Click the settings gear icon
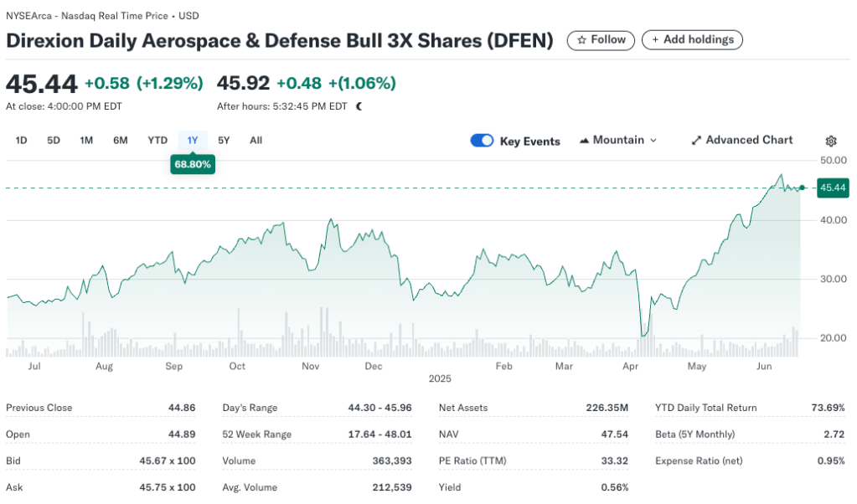This screenshot has width=857, height=504. (x=830, y=141)
